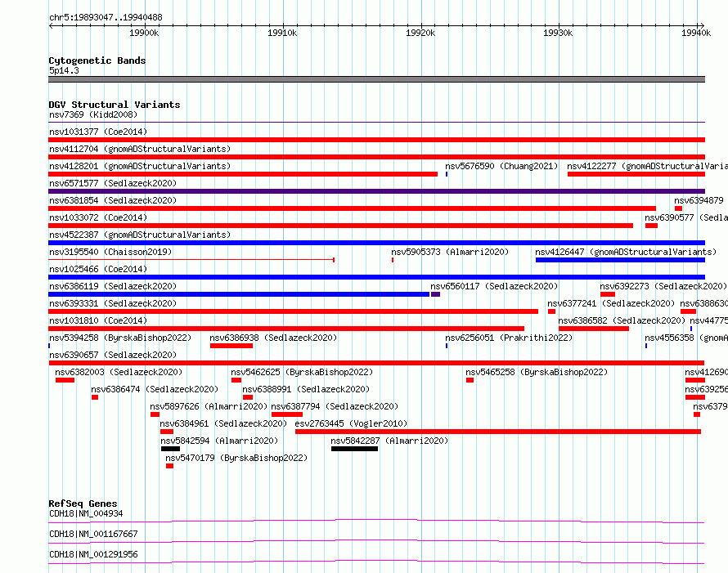Viewport: 728px width, 573px height.
Task: Select the short red nsv6390577 bar
Action: click(x=651, y=226)
